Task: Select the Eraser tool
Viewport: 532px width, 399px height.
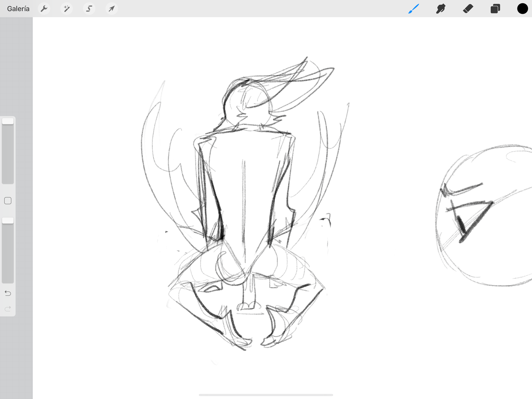Action: point(468,9)
